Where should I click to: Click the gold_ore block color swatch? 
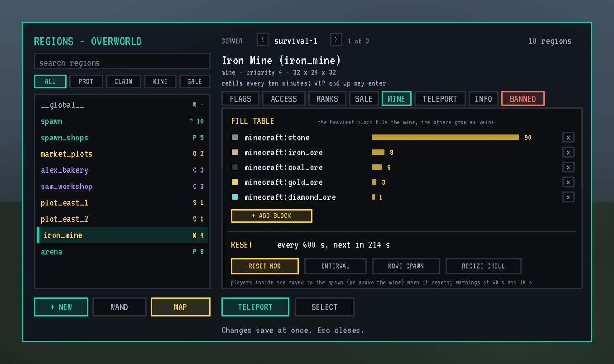tap(235, 182)
